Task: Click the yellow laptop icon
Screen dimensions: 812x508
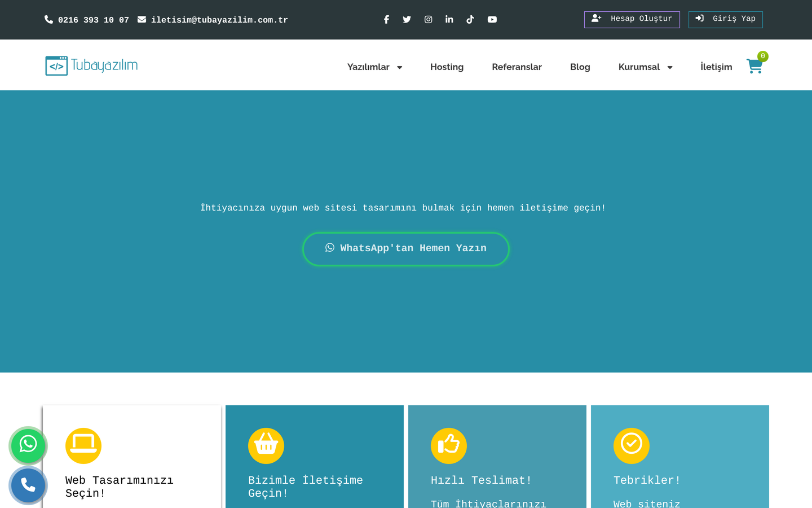Action: [83, 445]
